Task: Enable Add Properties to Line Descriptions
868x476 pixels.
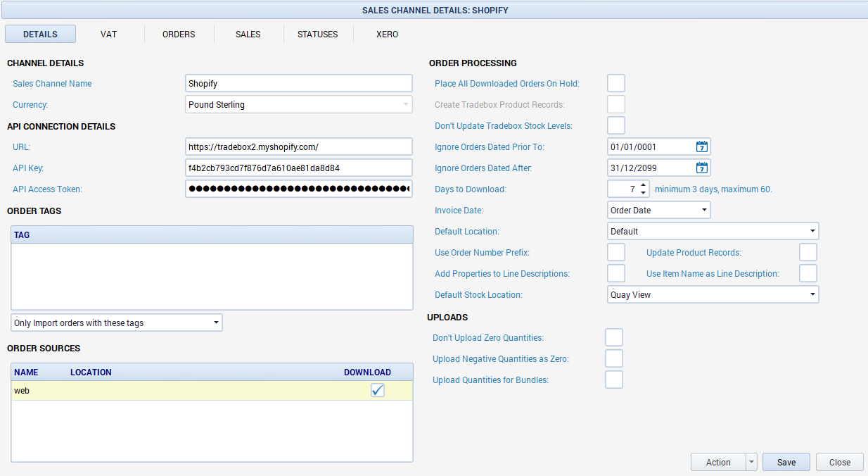Action: click(616, 273)
